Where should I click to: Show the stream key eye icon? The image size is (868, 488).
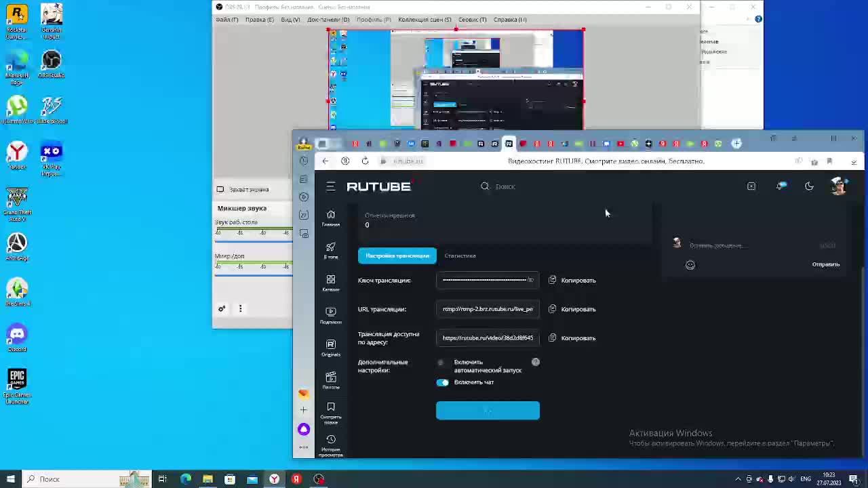coord(530,280)
